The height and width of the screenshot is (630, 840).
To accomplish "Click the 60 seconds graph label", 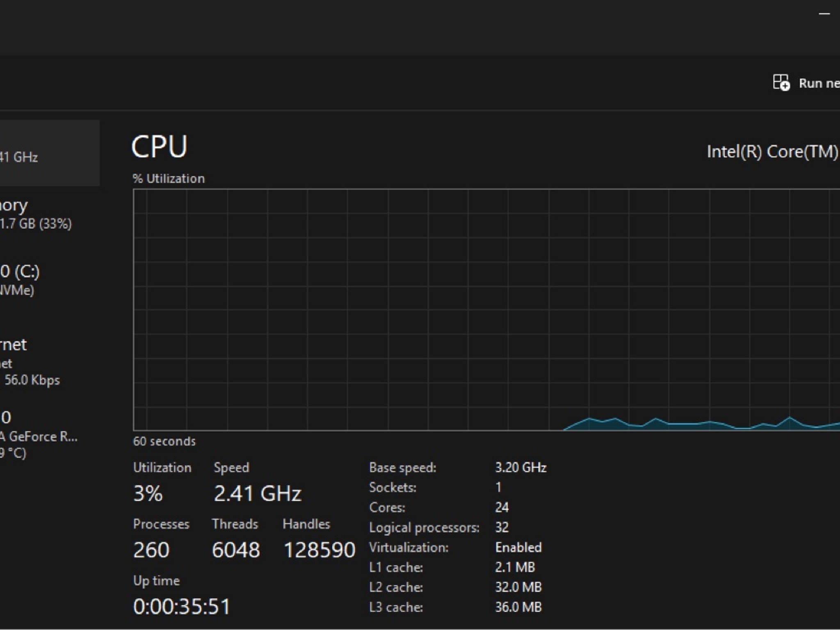I will coord(164,441).
